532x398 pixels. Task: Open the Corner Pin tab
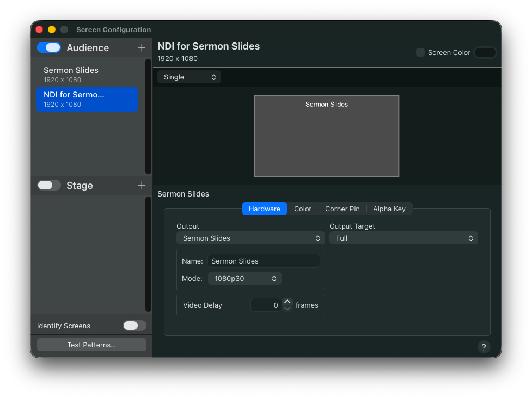(343, 209)
